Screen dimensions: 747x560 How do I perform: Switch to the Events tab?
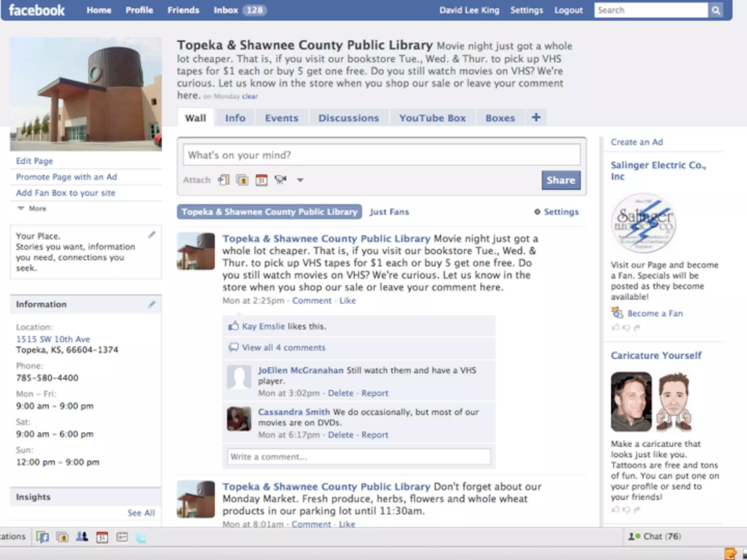click(281, 118)
